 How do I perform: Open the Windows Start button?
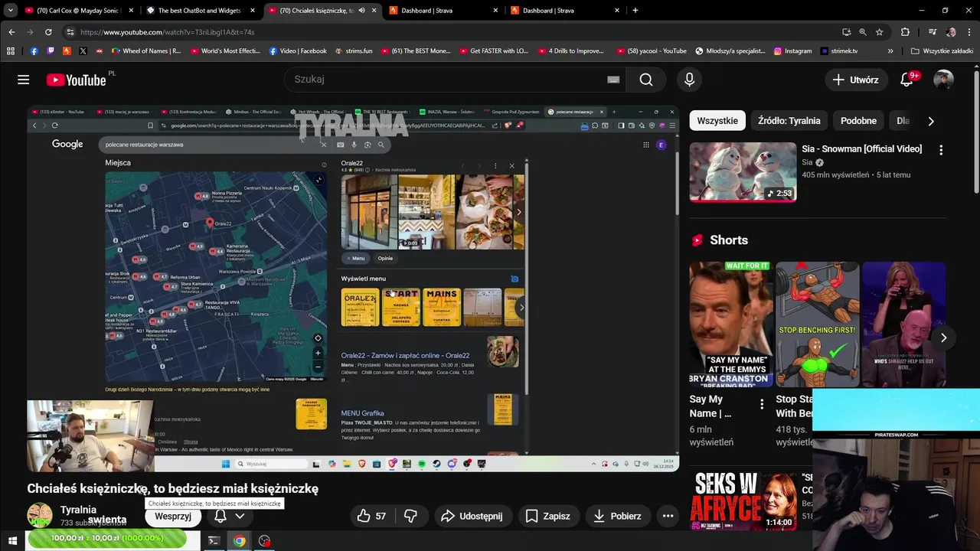(12, 541)
